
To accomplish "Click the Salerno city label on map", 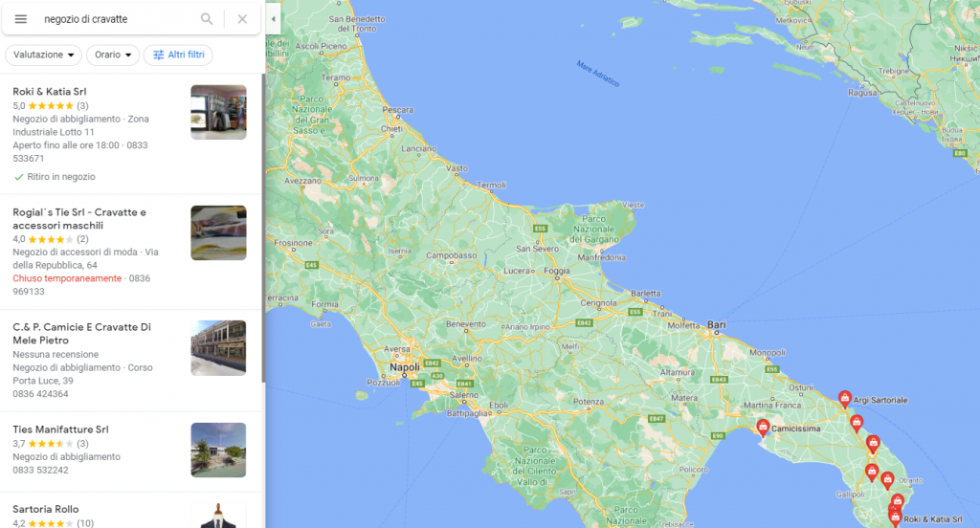I will coord(464,395).
